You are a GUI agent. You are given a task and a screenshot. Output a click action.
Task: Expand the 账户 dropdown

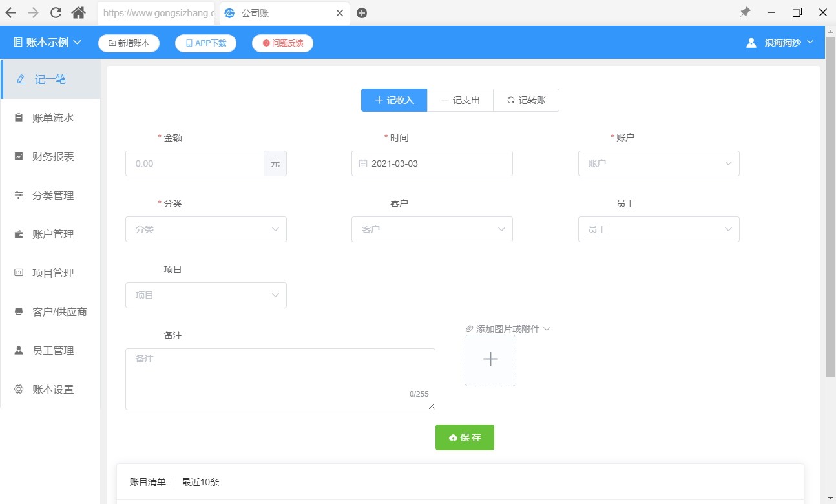[x=658, y=163]
